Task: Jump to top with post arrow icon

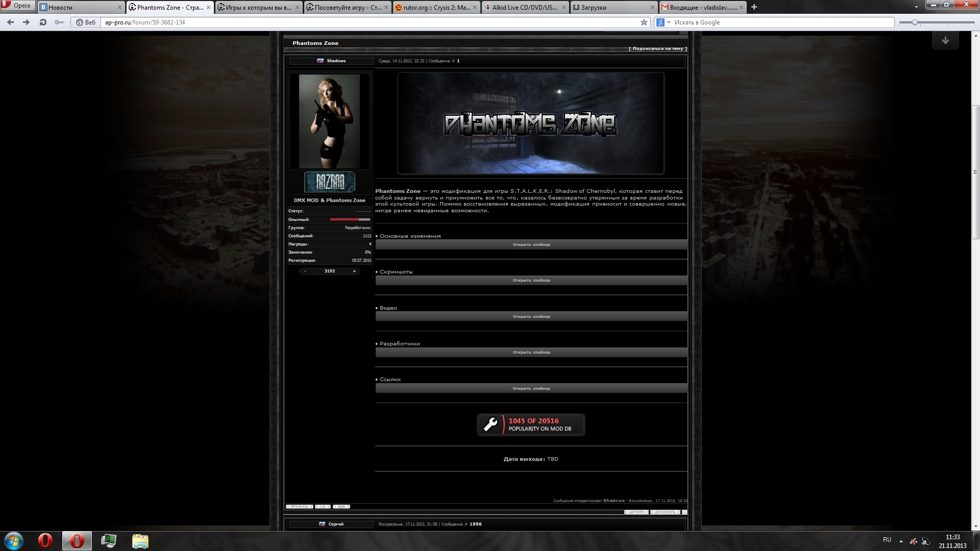Action: point(684,512)
